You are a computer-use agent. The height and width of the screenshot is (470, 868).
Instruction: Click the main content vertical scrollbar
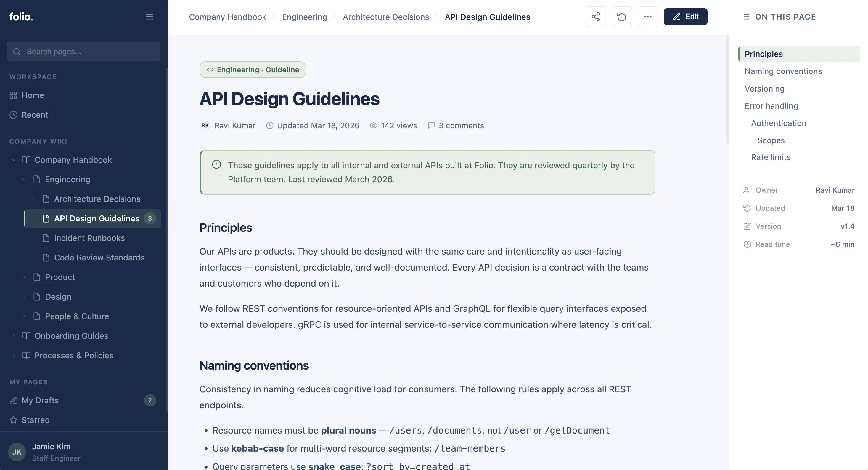point(727,90)
